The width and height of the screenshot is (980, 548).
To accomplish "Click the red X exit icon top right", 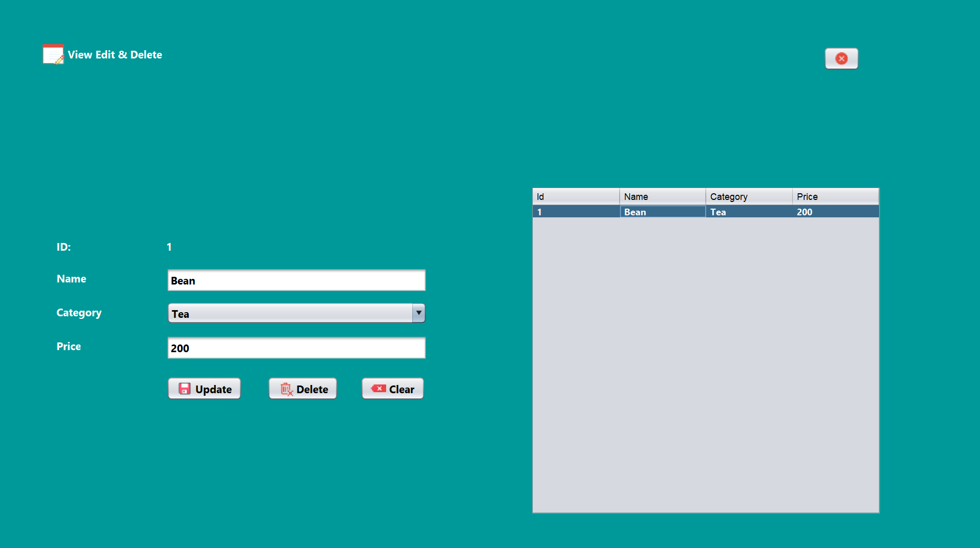I will (841, 58).
